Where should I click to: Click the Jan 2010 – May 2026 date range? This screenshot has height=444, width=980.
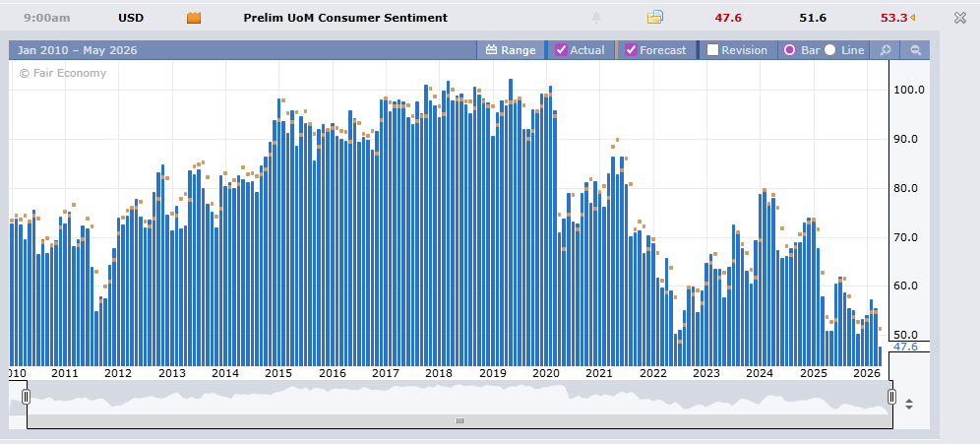pyautogui.click(x=77, y=50)
